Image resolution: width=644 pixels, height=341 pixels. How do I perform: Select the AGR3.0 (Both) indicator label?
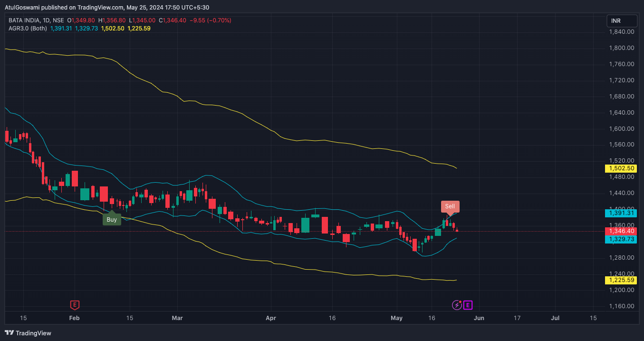(x=28, y=29)
